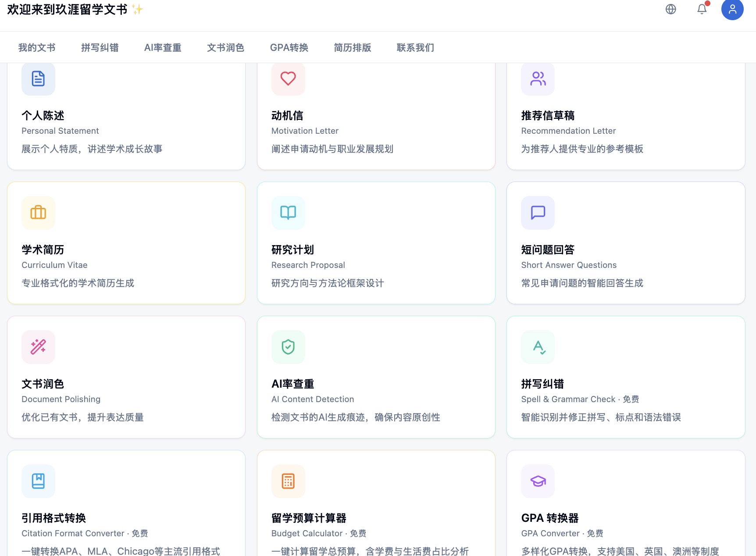The image size is (756, 556).
Task: Click the graduation cap GPA icon
Action: pyautogui.click(x=538, y=481)
